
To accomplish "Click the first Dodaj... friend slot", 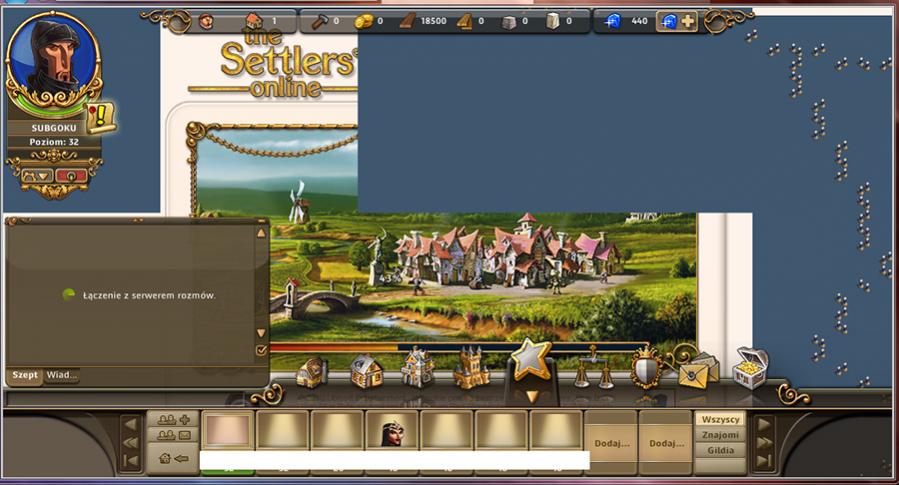I will point(611,442).
